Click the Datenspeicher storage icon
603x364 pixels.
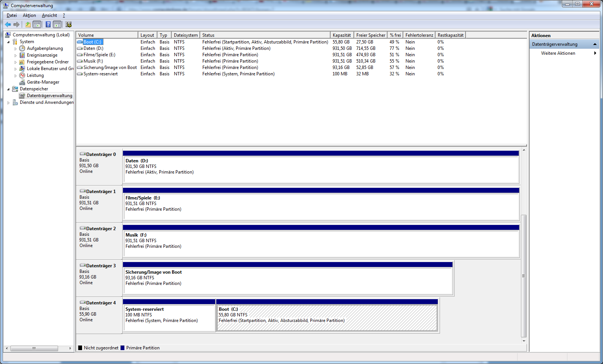15,89
